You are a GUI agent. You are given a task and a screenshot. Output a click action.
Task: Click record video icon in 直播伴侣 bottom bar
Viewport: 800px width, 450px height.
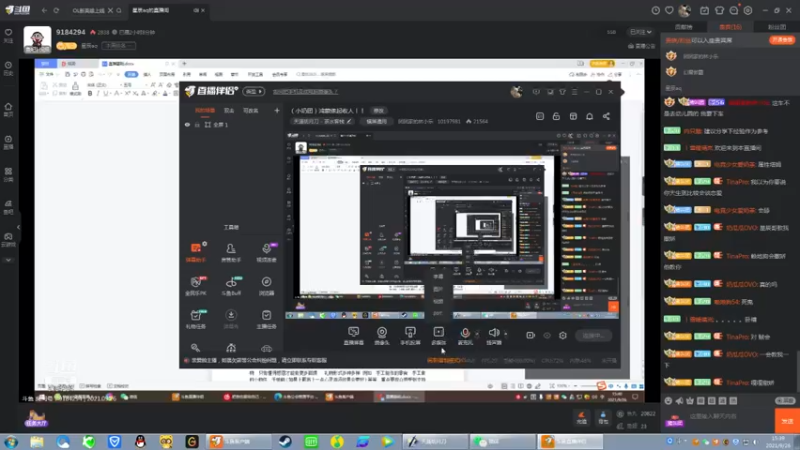pyautogui.click(x=531, y=336)
